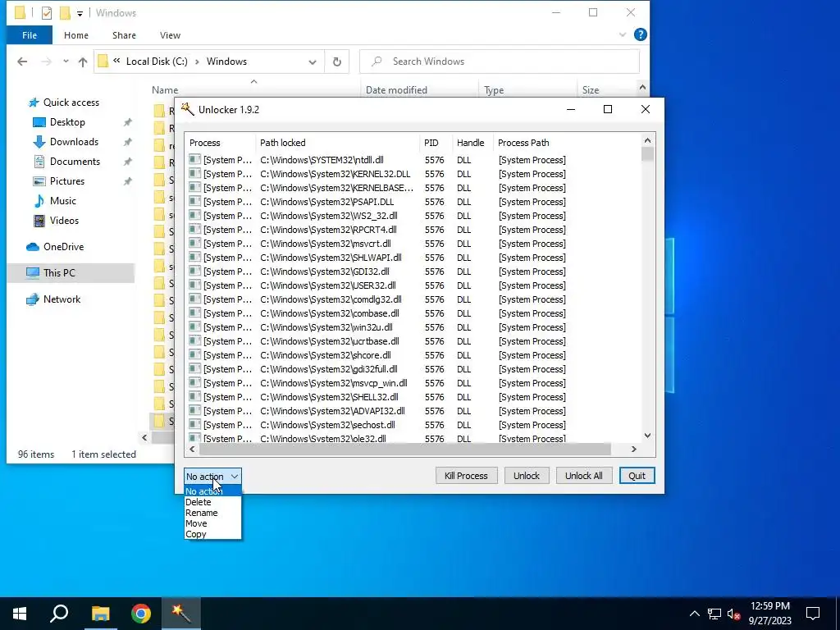The image size is (840, 630).
Task: Click process icon of the RPCRT4.dll row
Action: (195, 230)
